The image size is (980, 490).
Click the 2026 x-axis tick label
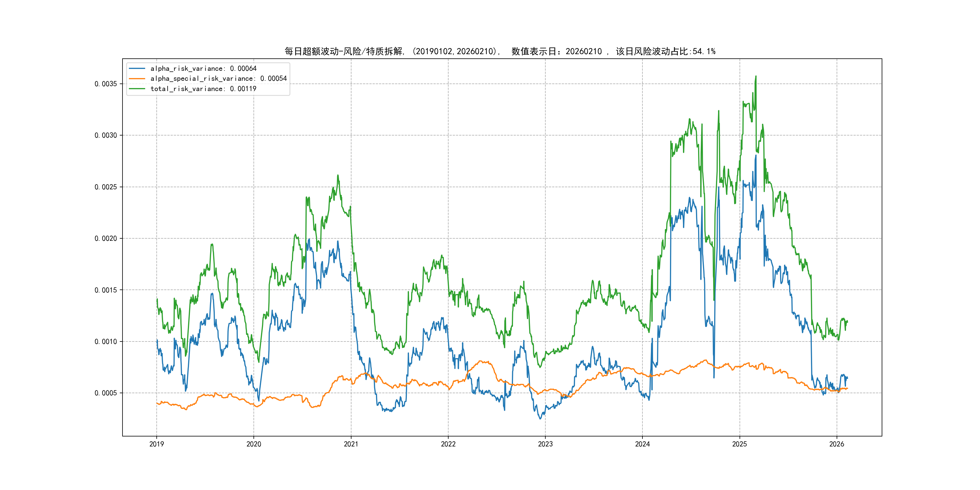(x=837, y=444)
